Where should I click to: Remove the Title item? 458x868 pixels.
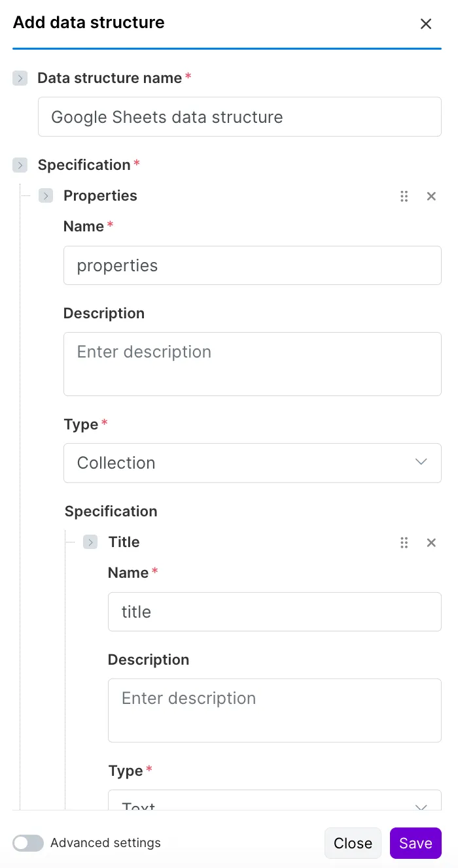point(431,542)
